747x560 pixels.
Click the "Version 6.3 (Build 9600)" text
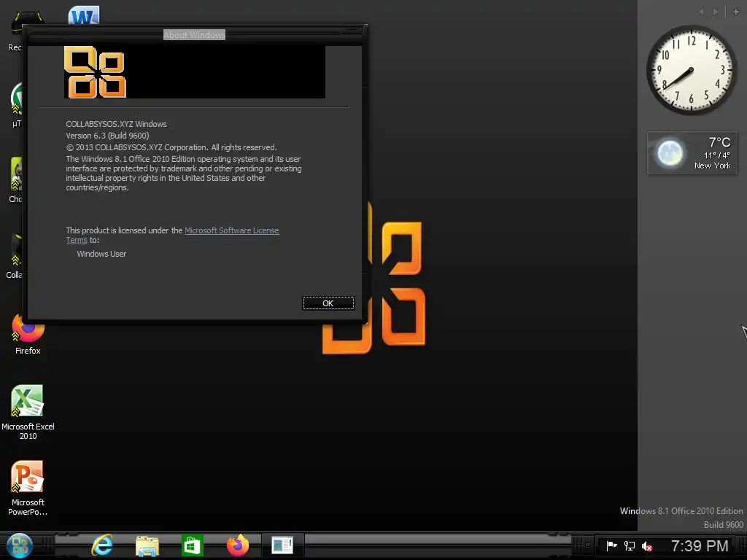107,136
